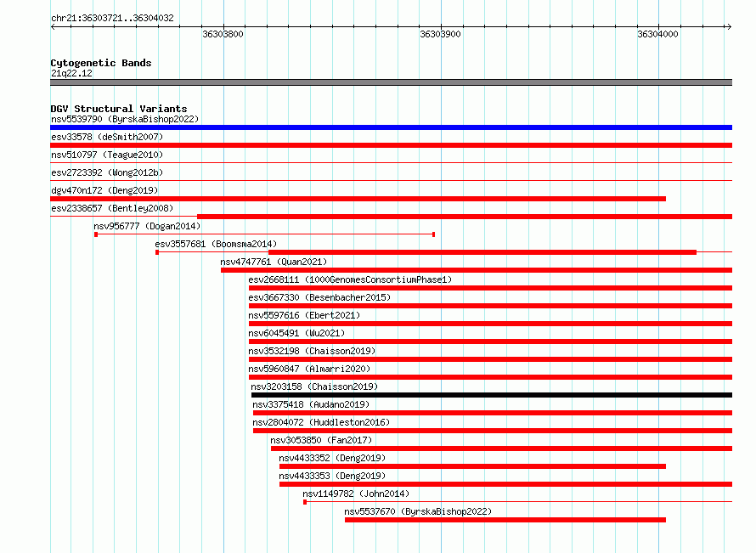Open the nsv6045491 (Wu2021) label
Image resolution: width=756 pixels, height=553 pixels.
click(296, 333)
